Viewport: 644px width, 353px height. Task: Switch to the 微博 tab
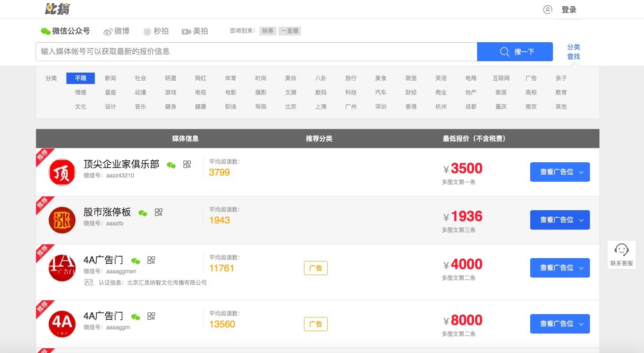[x=117, y=31]
